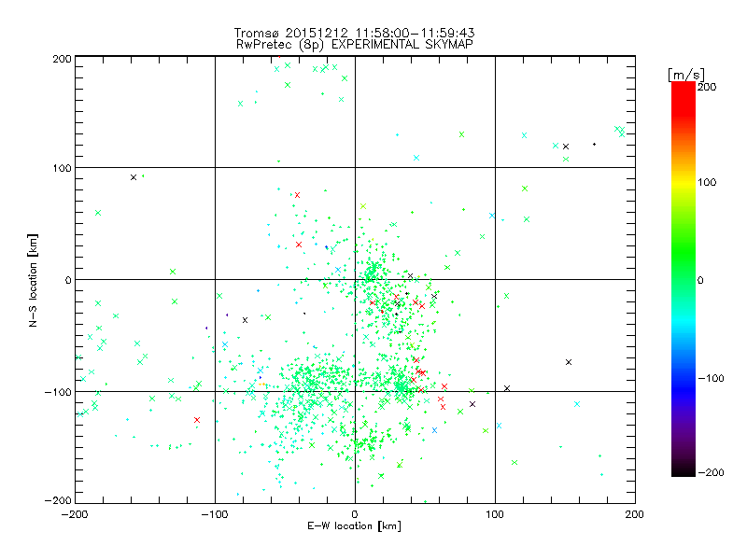Click the E-W axis tick label '100'
Viewport: 747px width, 560px height.
tap(495, 514)
